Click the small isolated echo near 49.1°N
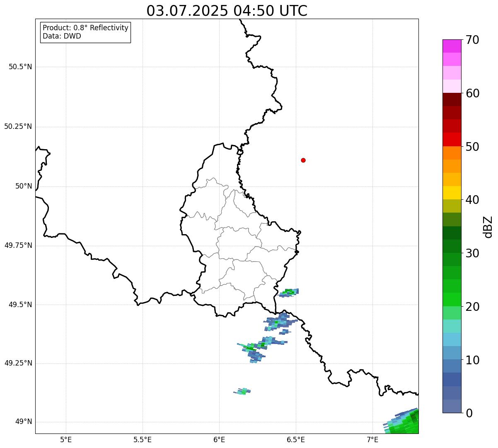 (x=242, y=391)
